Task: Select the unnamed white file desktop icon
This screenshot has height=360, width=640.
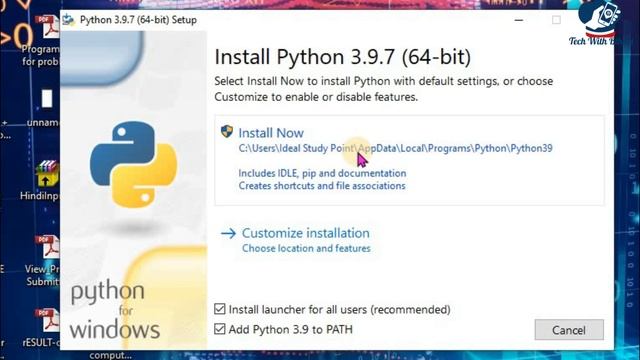Action: [x=47, y=99]
